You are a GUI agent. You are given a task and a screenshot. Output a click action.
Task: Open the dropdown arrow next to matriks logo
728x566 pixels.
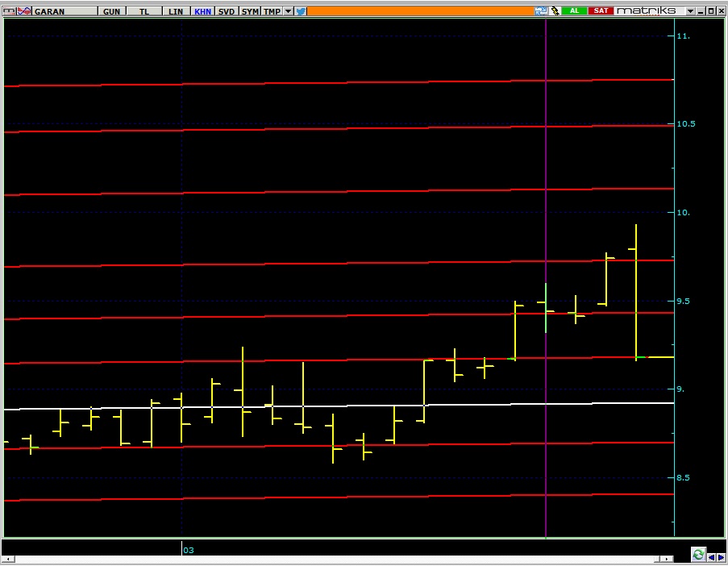pos(691,11)
